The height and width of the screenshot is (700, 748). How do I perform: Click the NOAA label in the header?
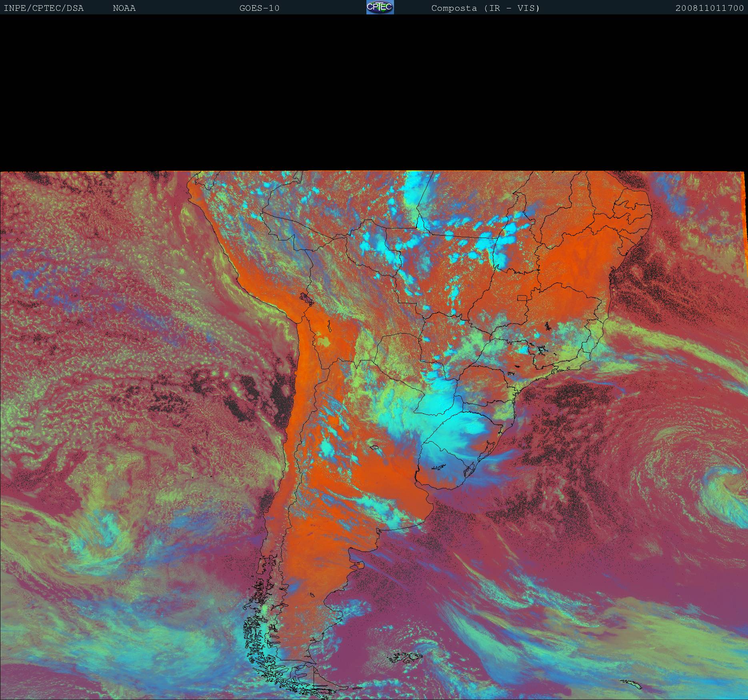[124, 8]
